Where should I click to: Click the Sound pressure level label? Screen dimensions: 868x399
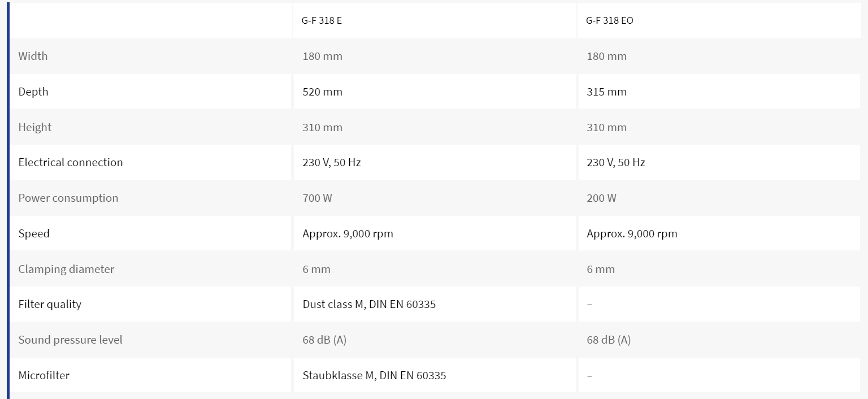tap(70, 340)
